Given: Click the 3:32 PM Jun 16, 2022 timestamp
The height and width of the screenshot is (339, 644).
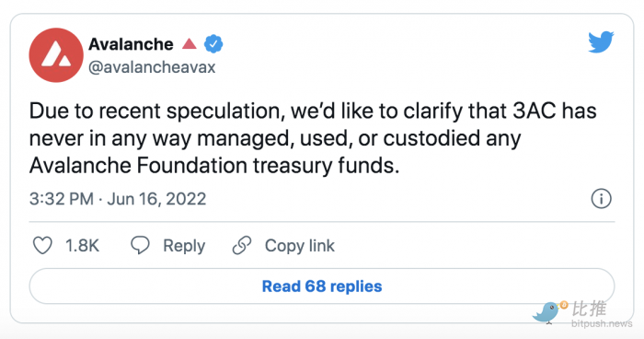Looking at the screenshot, I should point(118,199).
